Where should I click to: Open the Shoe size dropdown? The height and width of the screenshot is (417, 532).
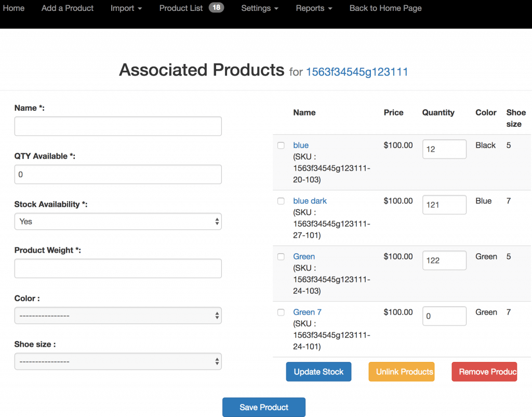click(x=118, y=361)
